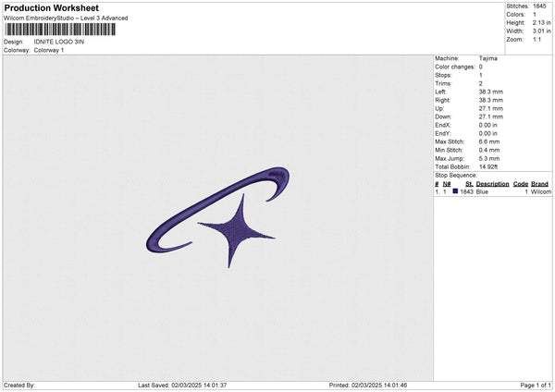Click the 'Brand' column header

click(539, 184)
